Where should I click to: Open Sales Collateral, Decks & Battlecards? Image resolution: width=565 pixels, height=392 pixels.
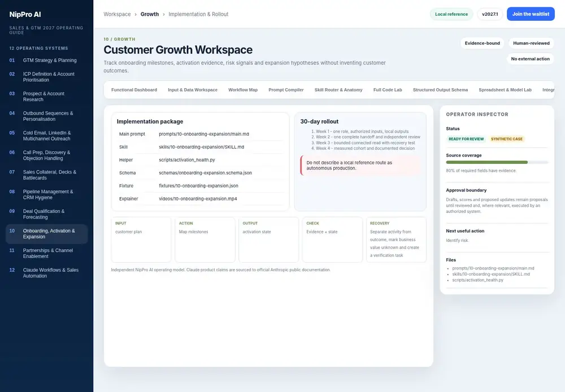(46, 175)
